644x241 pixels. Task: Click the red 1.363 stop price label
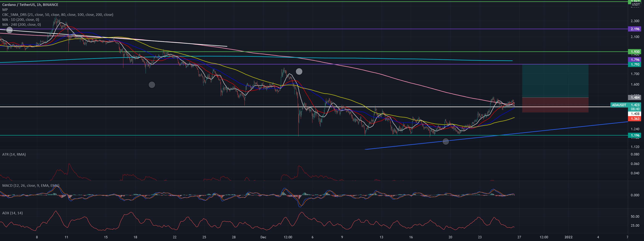point(635,119)
